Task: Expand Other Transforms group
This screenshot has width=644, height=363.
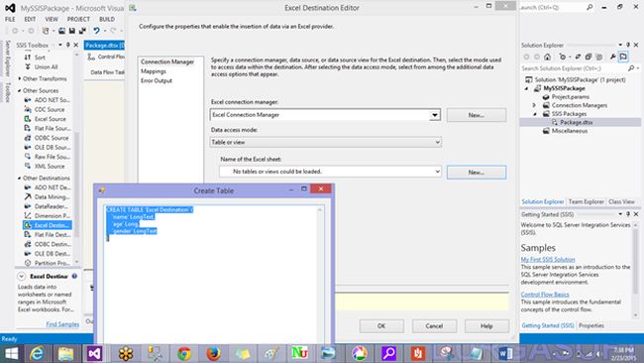Action: pyautogui.click(x=19, y=78)
